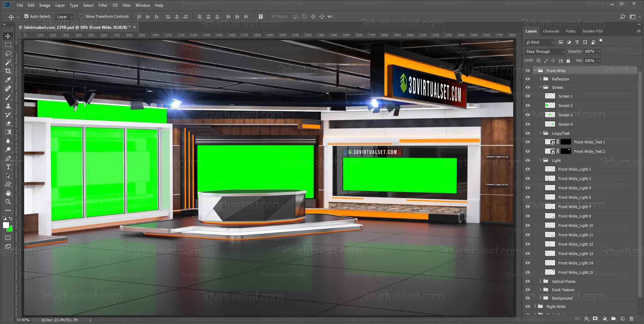644x324 pixels.
Task: Select the Hand tool
Action: click(x=8, y=193)
